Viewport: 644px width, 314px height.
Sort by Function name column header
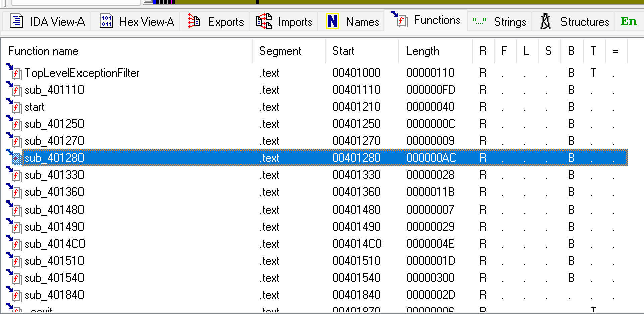pos(127,51)
